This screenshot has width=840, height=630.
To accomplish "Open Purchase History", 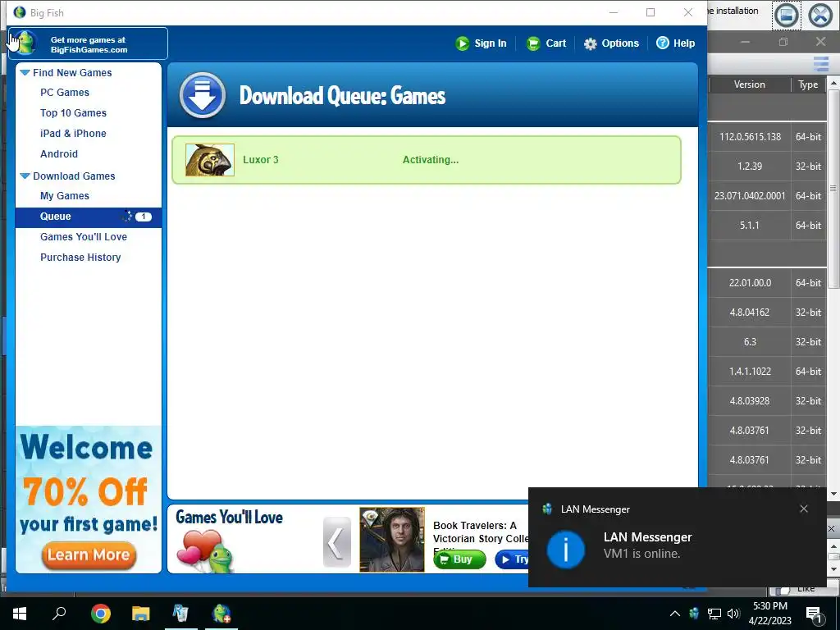I will 80,257.
